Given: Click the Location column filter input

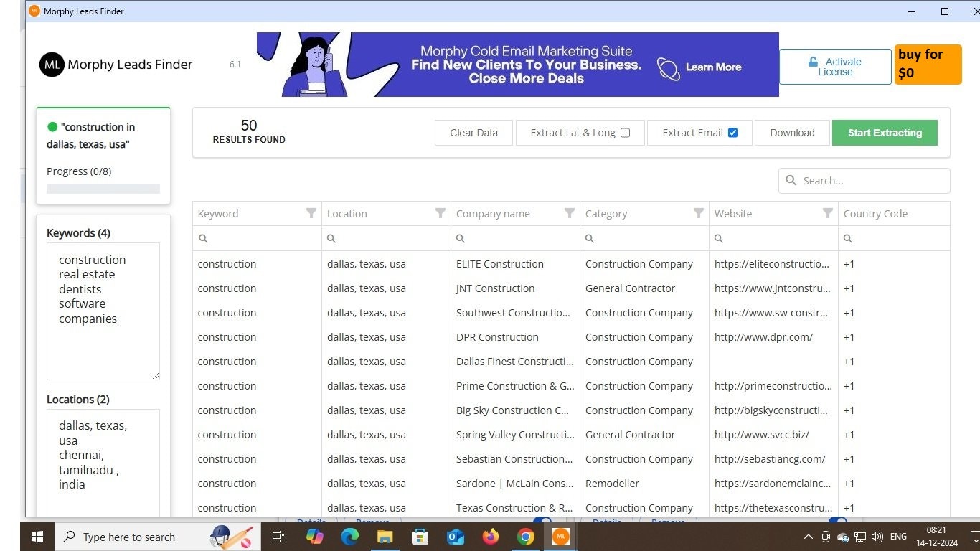Looking at the screenshot, I should [x=386, y=238].
